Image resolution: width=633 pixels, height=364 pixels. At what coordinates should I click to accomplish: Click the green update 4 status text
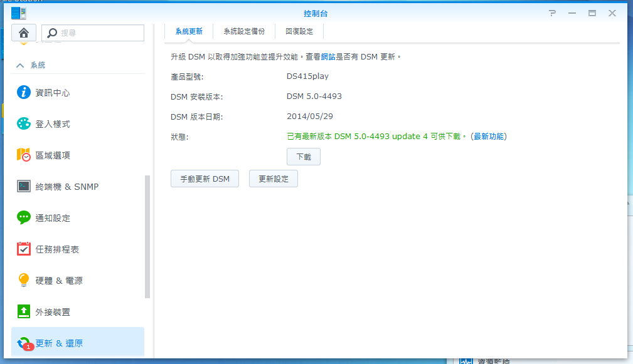[376, 136]
